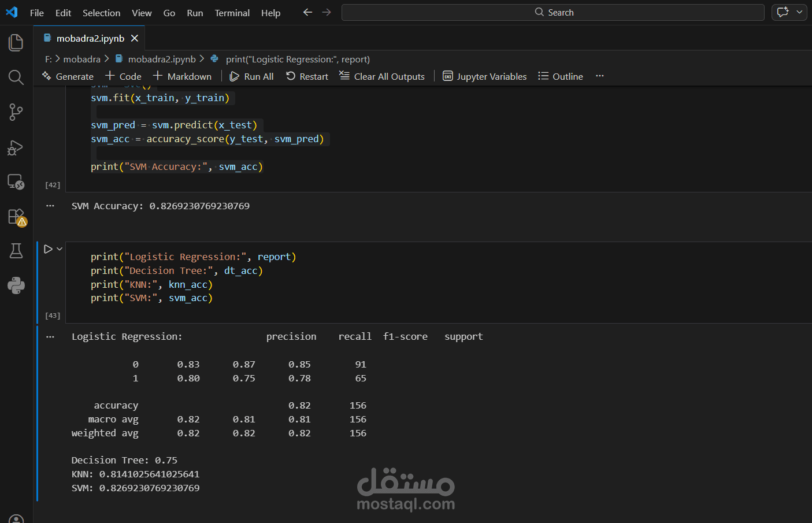Click Generate in notebook toolbar
Image resolution: width=812 pixels, height=523 pixels.
pyautogui.click(x=68, y=76)
